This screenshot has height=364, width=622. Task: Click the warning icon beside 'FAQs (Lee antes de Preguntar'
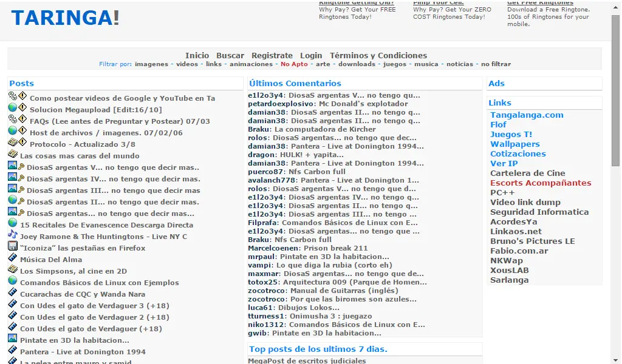(x=22, y=119)
